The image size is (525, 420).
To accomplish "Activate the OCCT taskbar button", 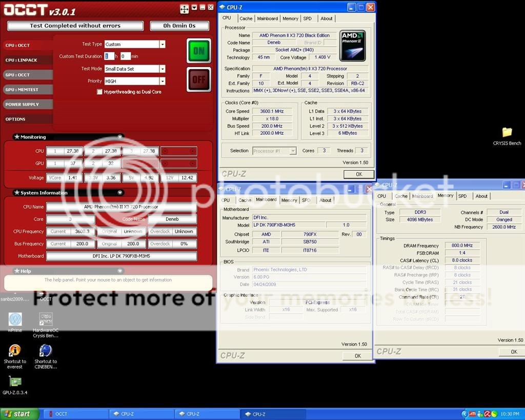I will pyautogui.click(x=76, y=414).
